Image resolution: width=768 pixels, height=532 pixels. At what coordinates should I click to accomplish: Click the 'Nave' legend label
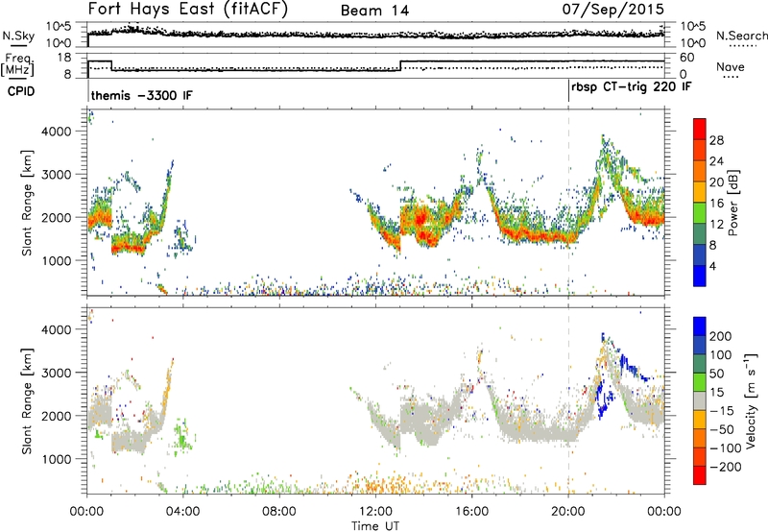click(x=730, y=66)
